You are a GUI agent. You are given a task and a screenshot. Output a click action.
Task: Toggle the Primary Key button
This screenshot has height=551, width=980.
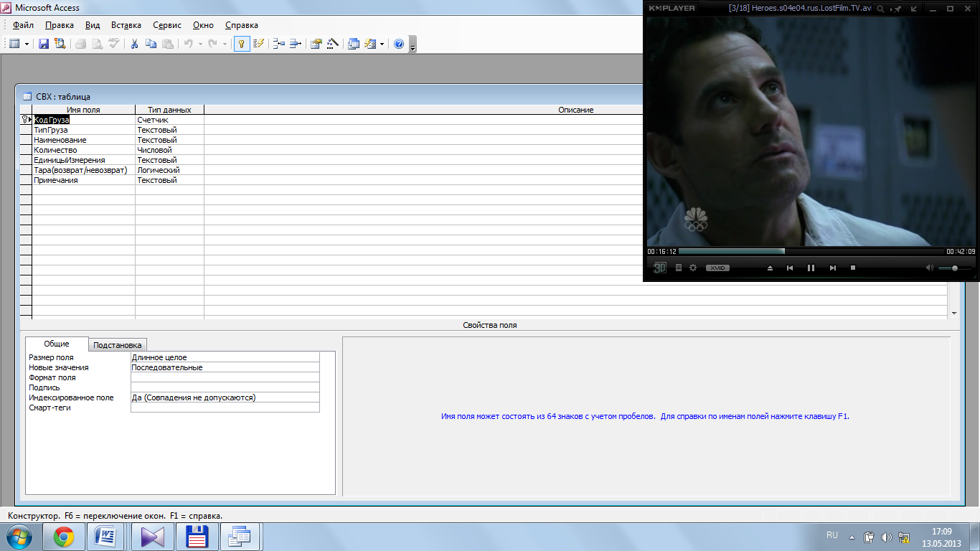coord(242,44)
